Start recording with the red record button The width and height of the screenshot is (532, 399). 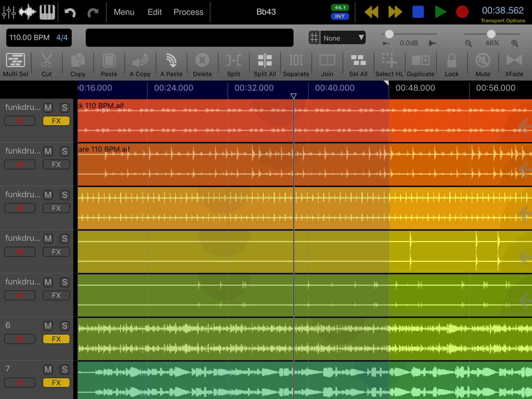[x=462, y=12]
